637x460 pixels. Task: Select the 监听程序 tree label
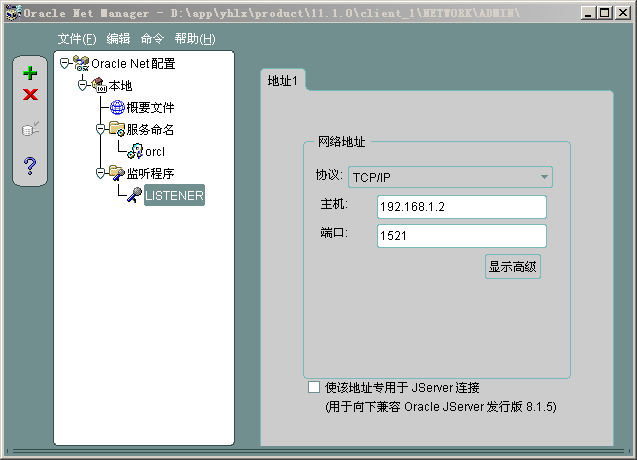150,174
